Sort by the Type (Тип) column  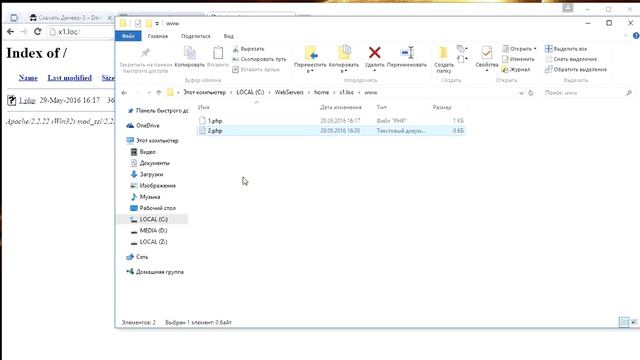382,107
